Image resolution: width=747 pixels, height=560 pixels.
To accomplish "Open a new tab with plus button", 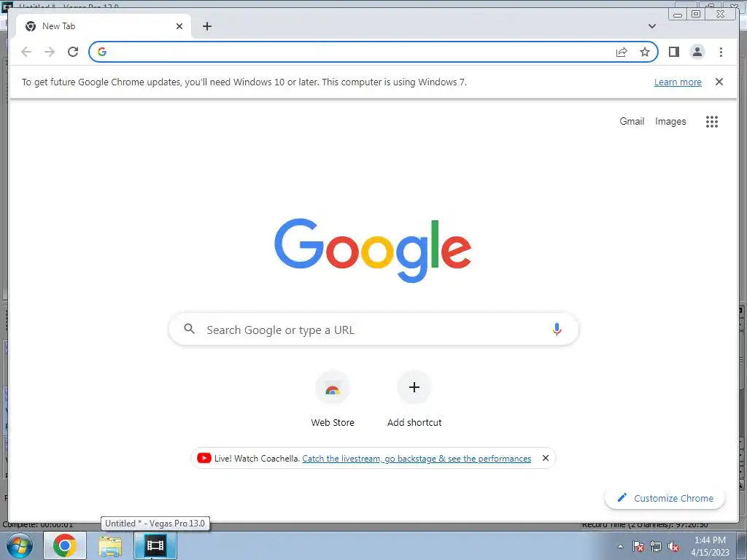I will click(206, 26).
